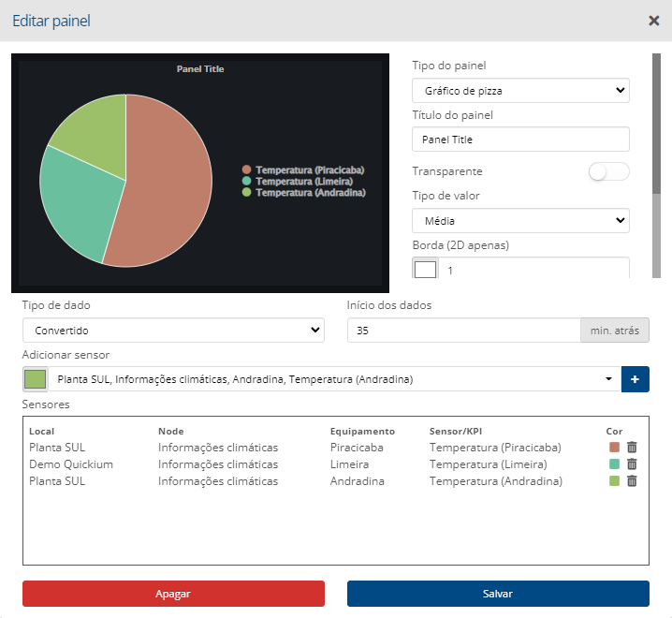Click the white Borda color swatch
Screen dimensions: 672x618
tap(425, 270)
